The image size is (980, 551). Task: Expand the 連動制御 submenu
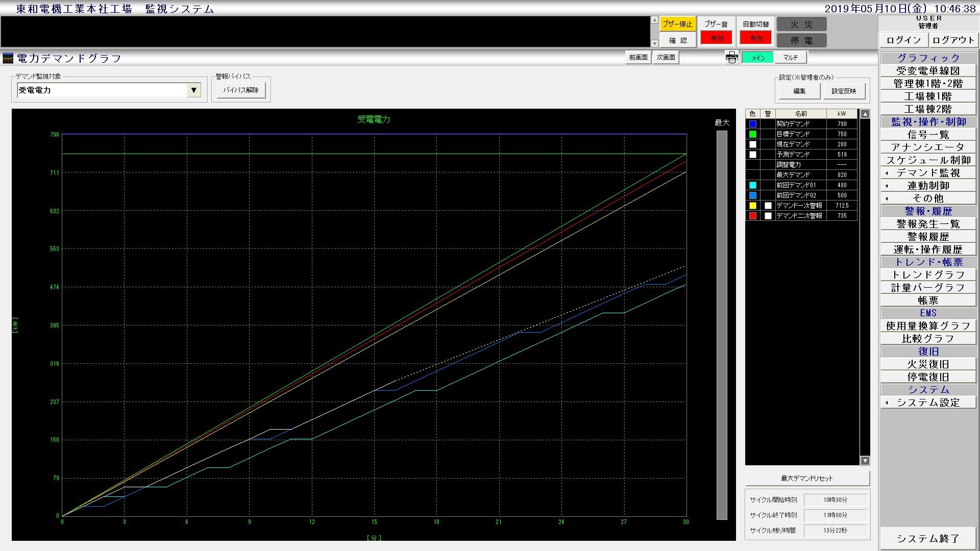[x=928, y=186]
